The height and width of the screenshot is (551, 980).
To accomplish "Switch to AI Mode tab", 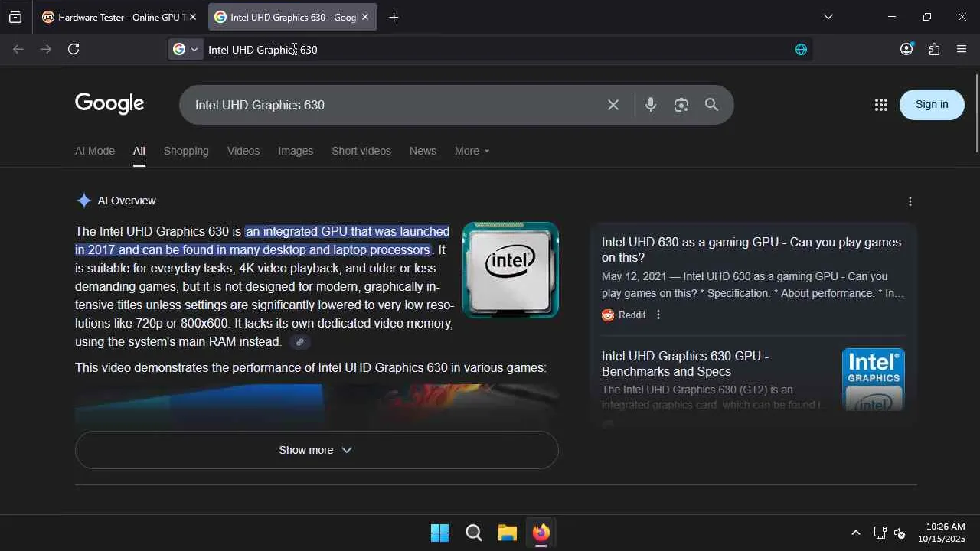I will pyautogui.click(x=95, y=151).
